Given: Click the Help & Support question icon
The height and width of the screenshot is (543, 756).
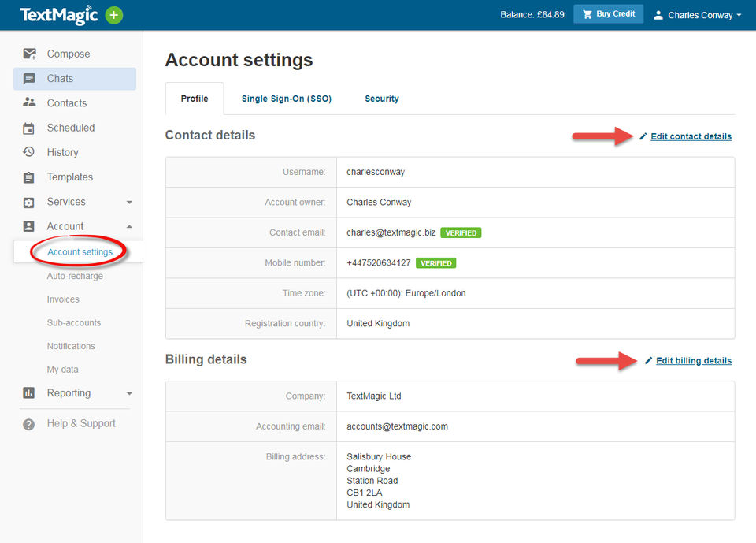Looking at the screenshot, I should (29, 424).
